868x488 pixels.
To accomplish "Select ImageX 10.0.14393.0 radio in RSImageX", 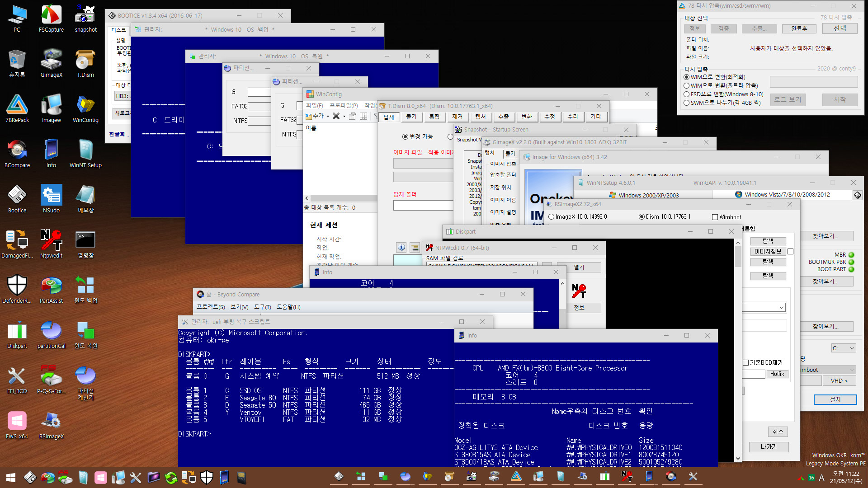I will (551, 217).
